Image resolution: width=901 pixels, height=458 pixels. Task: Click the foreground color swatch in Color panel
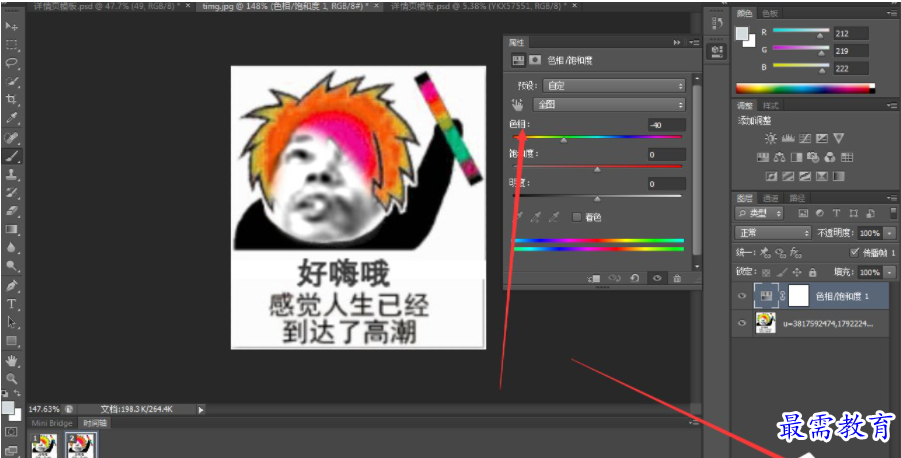[742, 33]
